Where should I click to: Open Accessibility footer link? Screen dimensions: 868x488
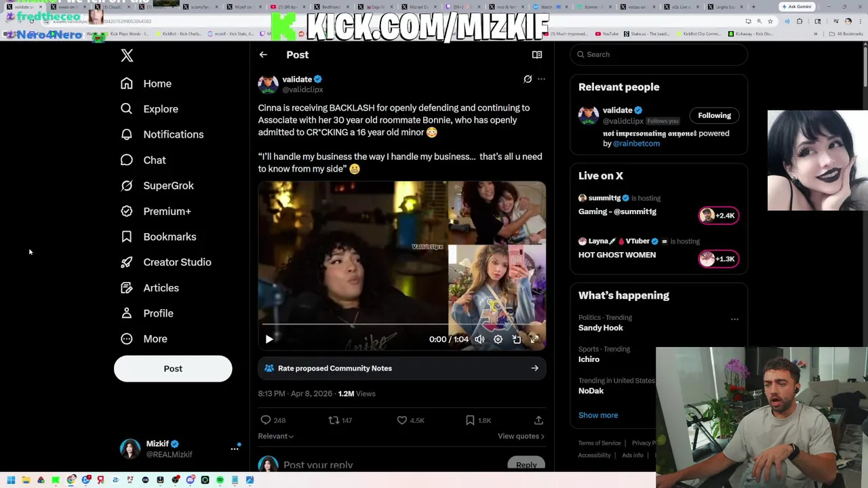tap(595, 455)
